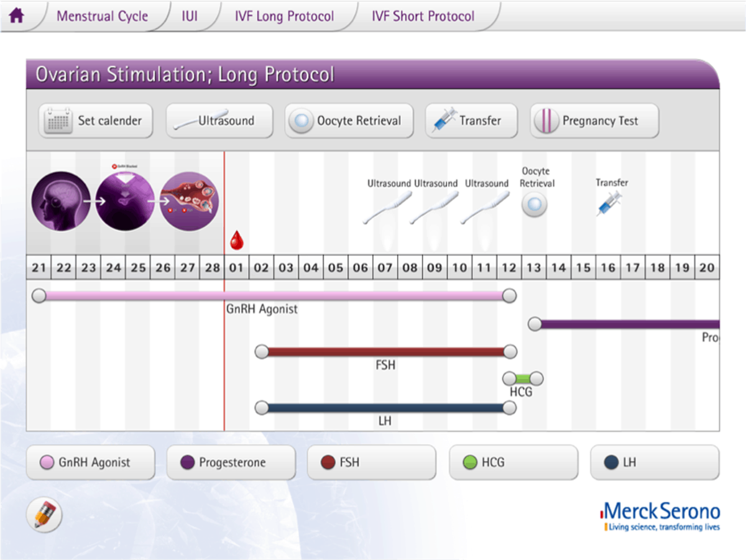The image size is (746, 560).
Task: Toggle the FSH legend visibility
Action: coord(371,462)
